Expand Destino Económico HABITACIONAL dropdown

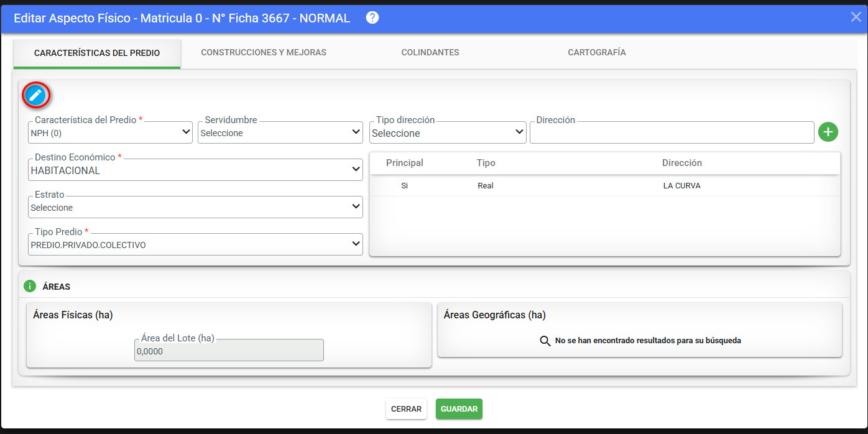(x=195, y=170)
